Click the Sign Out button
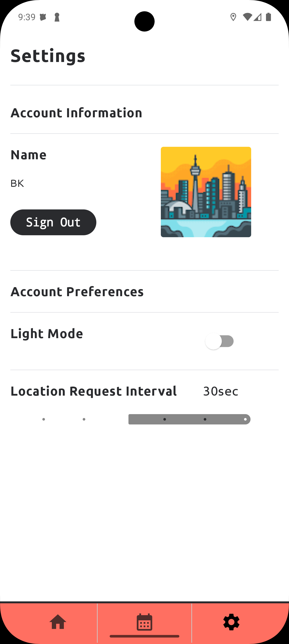The width and height of the screenshot is (289, 644). 53,222
